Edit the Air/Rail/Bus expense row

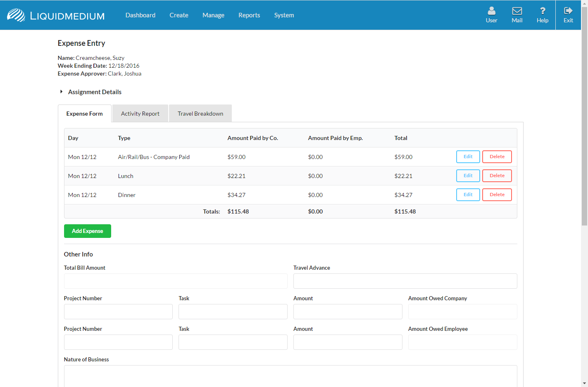click(x=468, y=157)
